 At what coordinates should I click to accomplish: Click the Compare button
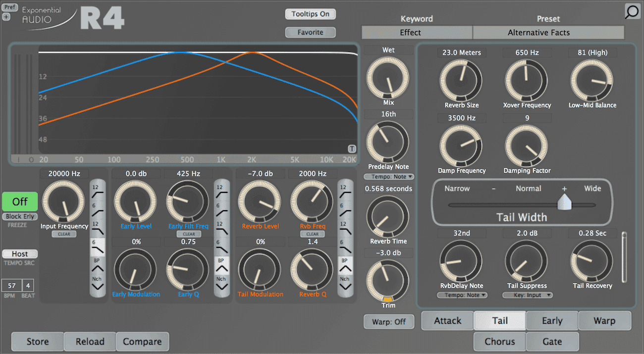point(142,342)
